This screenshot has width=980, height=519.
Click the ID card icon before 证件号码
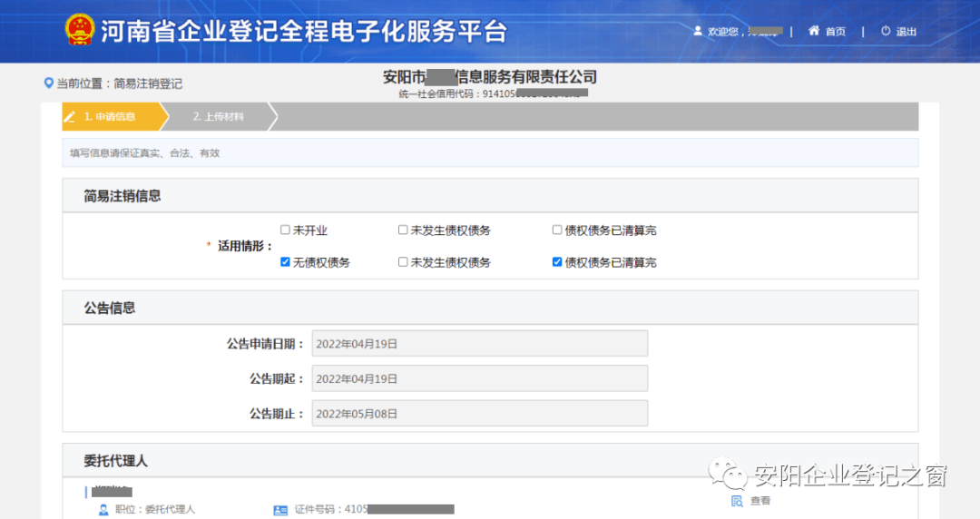(x=280, y=510)
